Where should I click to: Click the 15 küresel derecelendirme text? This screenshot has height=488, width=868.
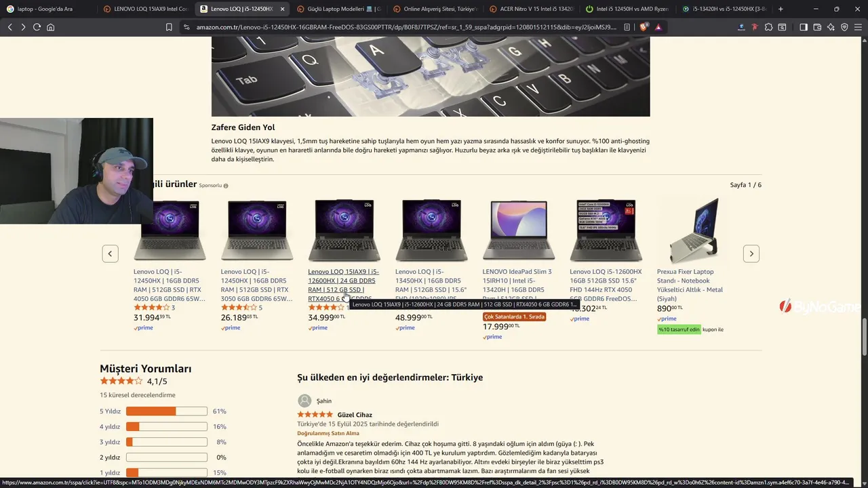[137, 395]
